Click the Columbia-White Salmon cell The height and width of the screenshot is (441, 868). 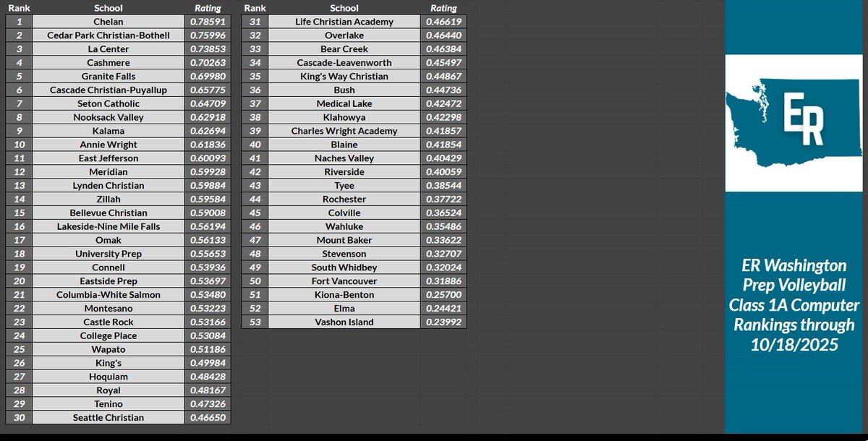coord(109,295)
